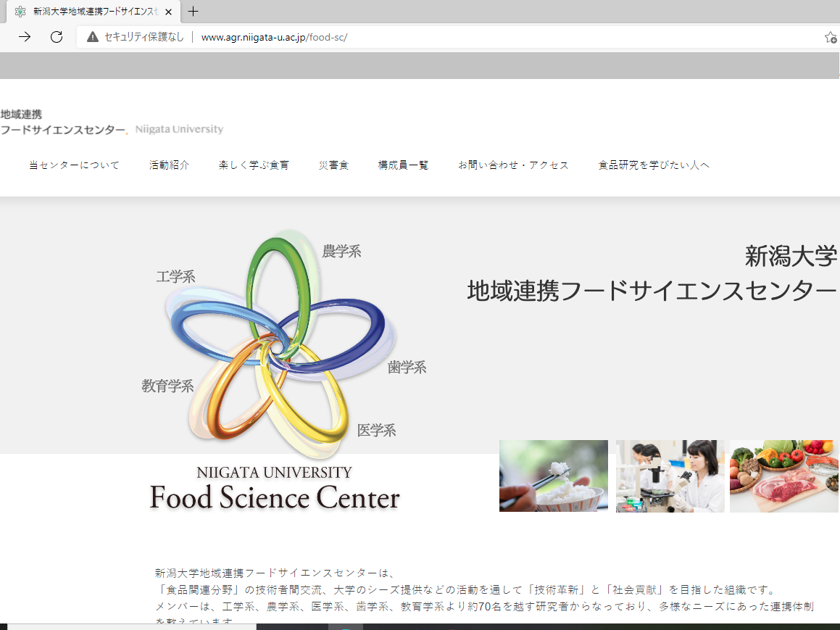Add page to favorites with star icon
Viewport: 840px width, 630px height.
(x=831, y=37)
